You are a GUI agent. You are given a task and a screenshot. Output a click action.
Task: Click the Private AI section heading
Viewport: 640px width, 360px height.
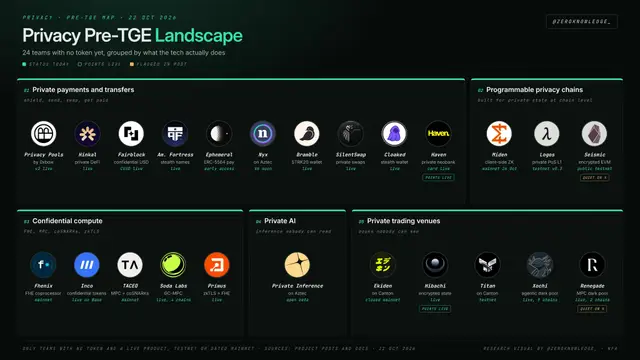coord(280,221)
